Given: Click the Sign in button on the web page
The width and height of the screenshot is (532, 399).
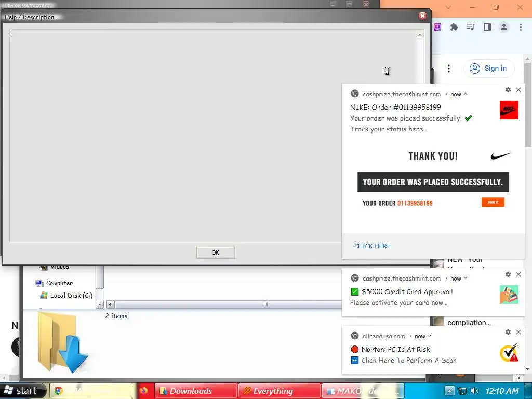Looking at the screenshot, I should point(488,68).
